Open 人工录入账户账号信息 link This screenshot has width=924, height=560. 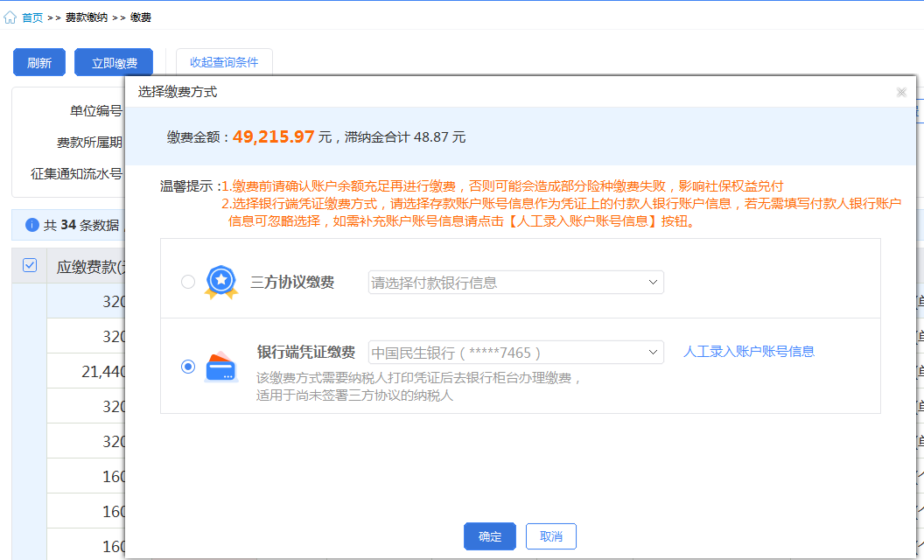[748, 352]
